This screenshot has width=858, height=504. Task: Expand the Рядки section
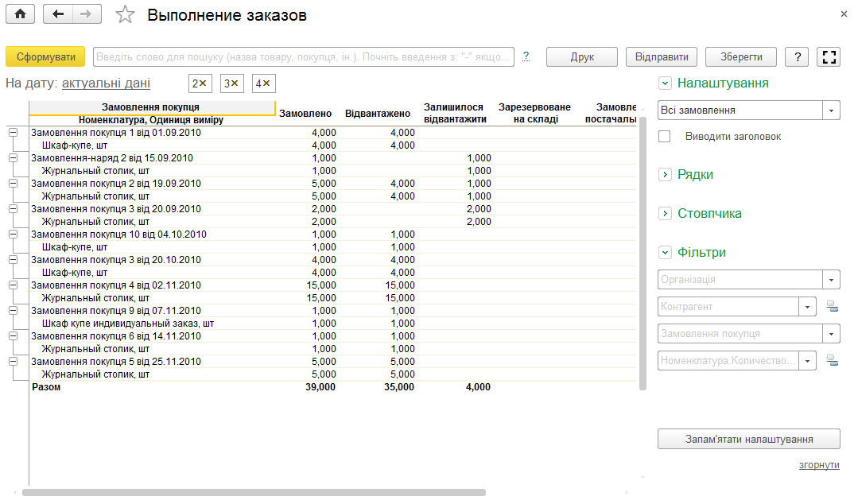click(665, 175)
